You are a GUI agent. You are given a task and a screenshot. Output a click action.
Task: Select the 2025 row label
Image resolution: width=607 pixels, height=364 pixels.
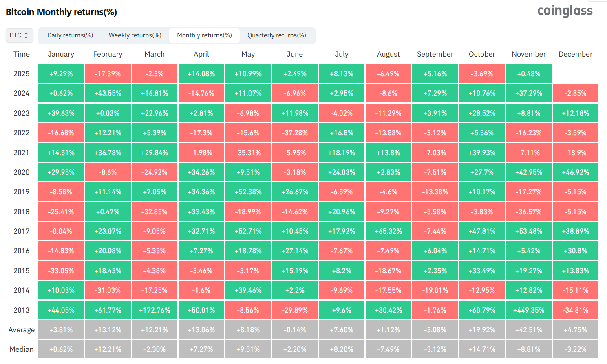pyautogui.click(x=22, y=74)
